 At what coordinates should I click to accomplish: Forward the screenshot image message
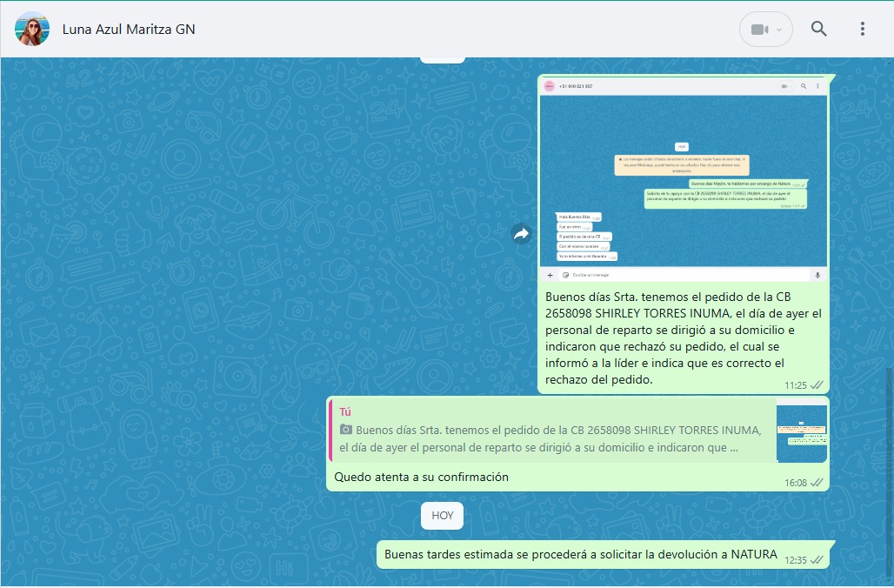[521, 233]
